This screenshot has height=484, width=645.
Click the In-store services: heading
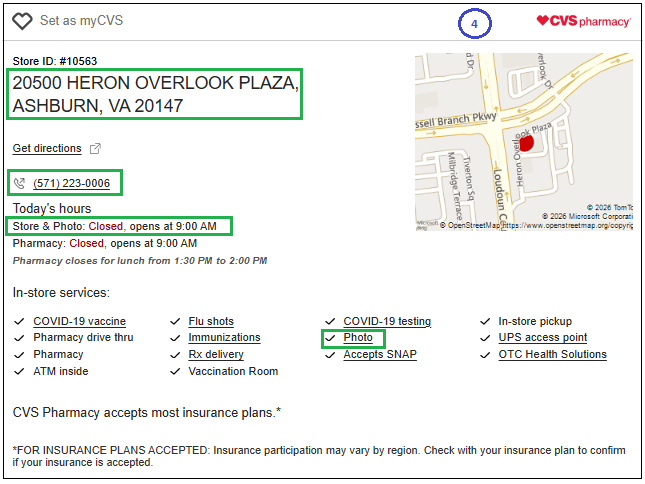pos(61,292)
